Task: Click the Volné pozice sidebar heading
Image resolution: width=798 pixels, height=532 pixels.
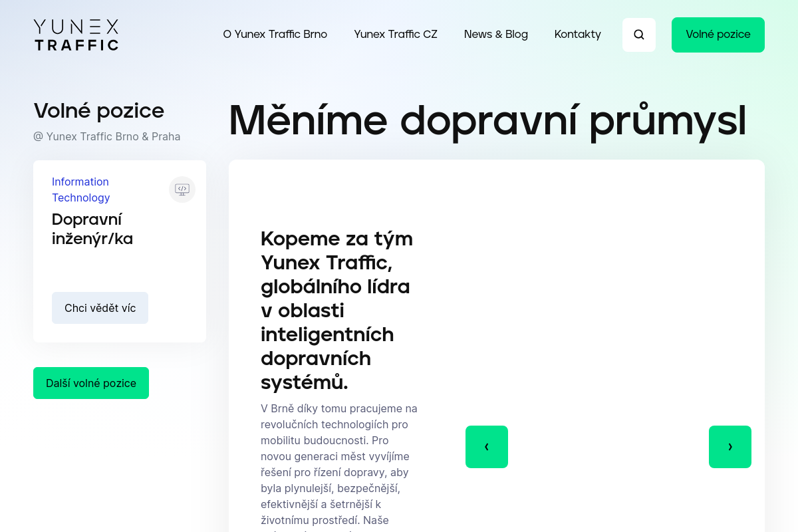Action: point(99,110)
